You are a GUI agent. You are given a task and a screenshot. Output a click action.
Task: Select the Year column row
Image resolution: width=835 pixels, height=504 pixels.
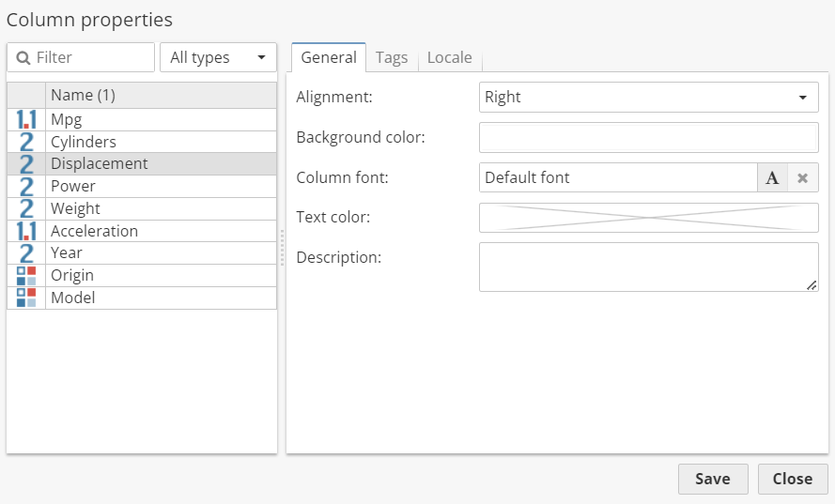click(142, 253)
